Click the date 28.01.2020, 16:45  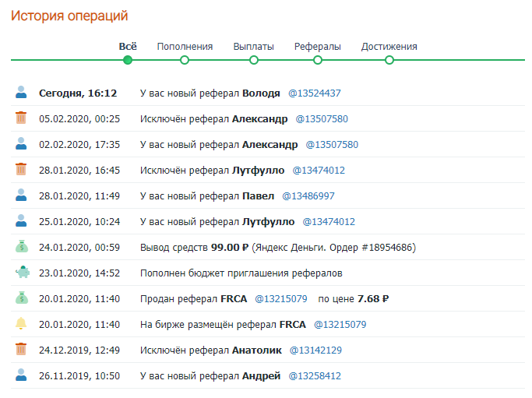(x=79, y=170)
